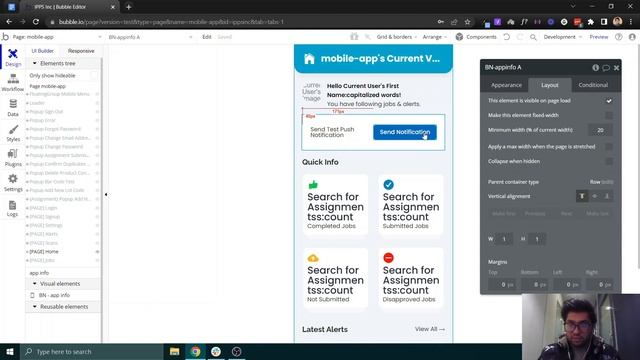The image size is (640, 360).
Task: Open the BN-appinfo A element dropdown
Action: tap(150, 37)
